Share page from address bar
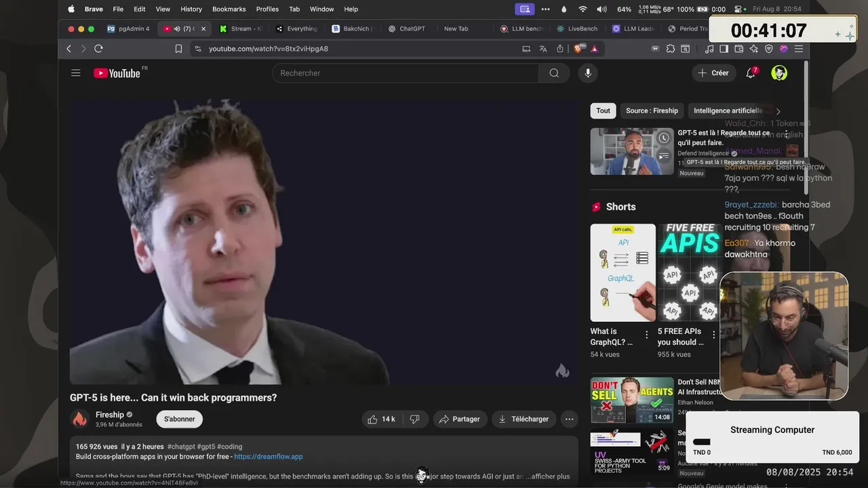This screenshot has height=488, width=868. (560, 49)
